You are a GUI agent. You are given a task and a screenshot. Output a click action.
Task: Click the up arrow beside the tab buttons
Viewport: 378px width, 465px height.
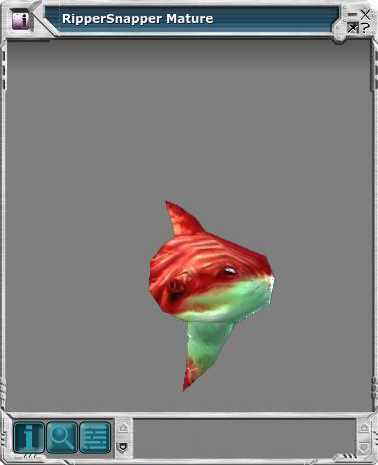pyautogui.click(x=123, y=427)
